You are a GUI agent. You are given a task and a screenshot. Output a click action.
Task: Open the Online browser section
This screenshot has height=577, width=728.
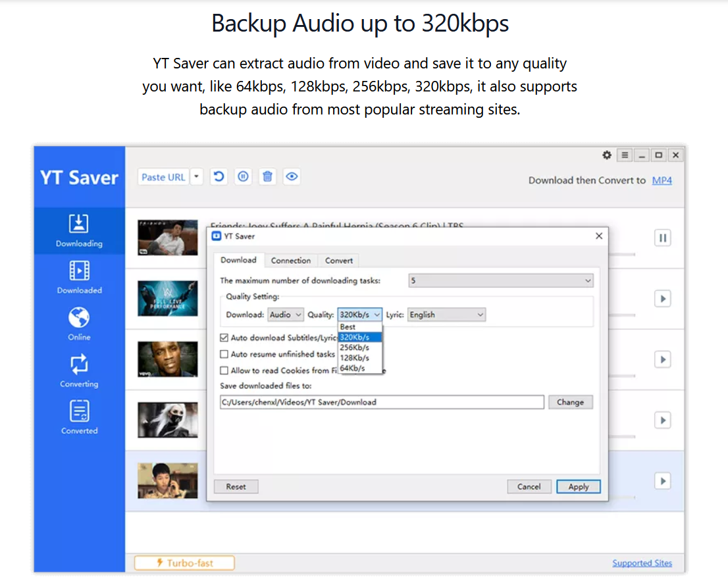[79, 324]
